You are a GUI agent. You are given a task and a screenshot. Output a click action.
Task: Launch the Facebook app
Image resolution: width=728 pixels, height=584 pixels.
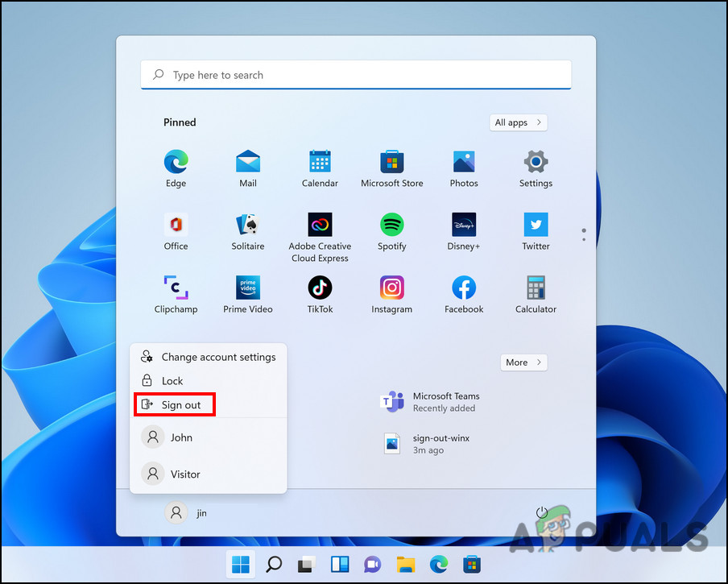click(x=464, y=295)
